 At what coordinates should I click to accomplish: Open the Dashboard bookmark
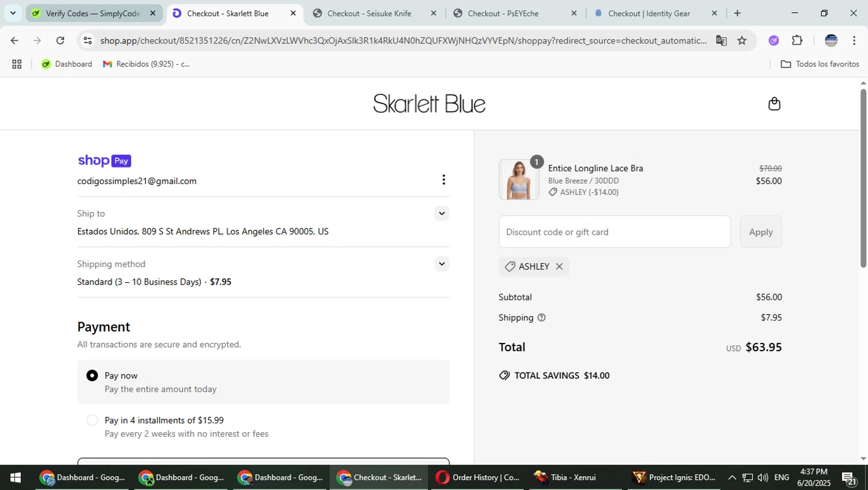click(x=67, y=64)
